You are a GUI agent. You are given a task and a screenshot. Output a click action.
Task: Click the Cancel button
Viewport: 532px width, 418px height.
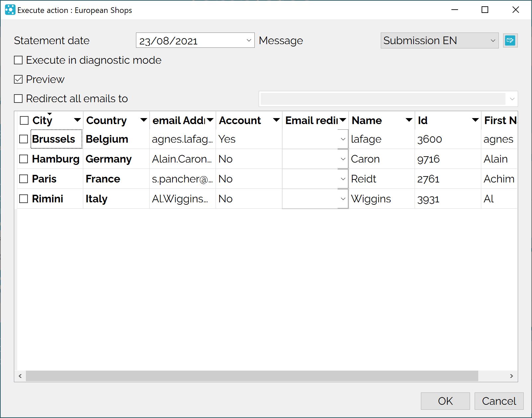click(499, 401)
